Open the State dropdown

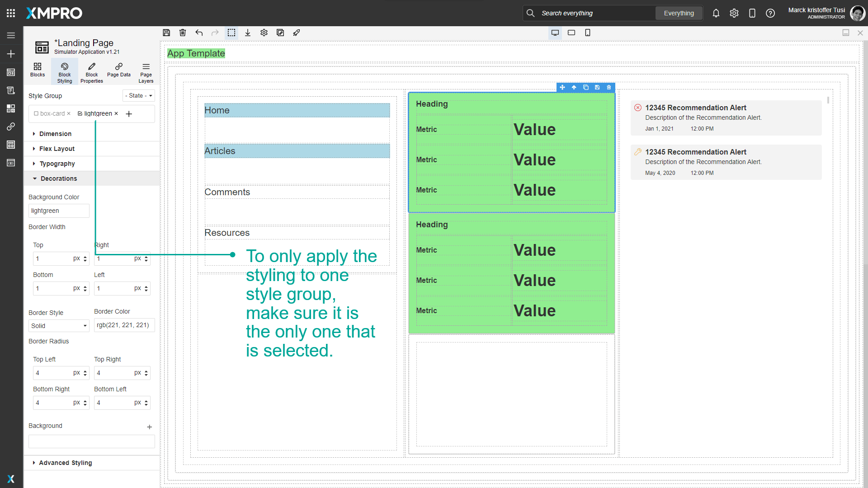click(x=138, y=95)
